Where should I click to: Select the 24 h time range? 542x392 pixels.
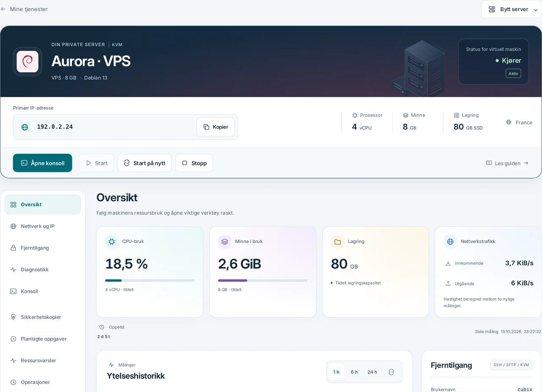click(x=372, y=372)
